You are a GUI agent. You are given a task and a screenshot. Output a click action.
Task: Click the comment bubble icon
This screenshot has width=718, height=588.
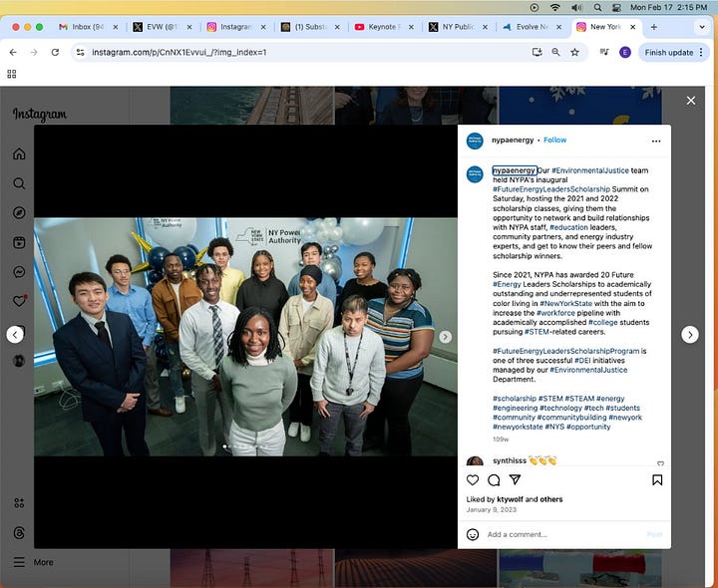coord(494,480)
